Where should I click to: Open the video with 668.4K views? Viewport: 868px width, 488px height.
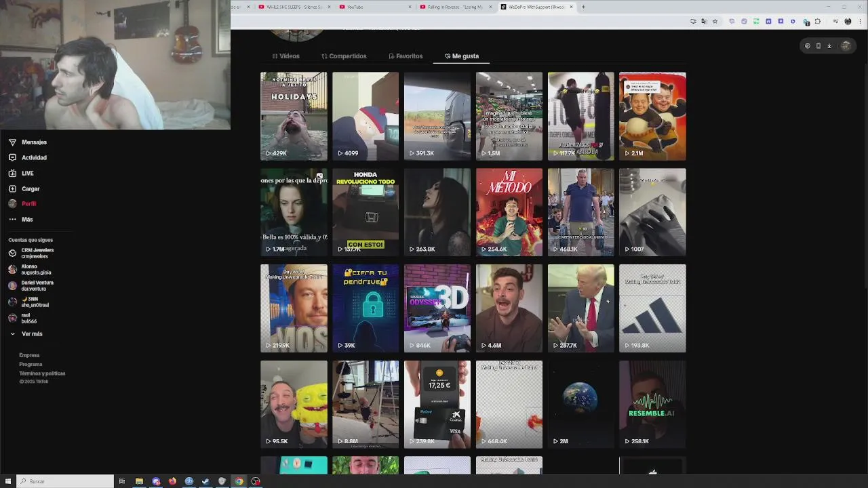click(x=509, y=405)
